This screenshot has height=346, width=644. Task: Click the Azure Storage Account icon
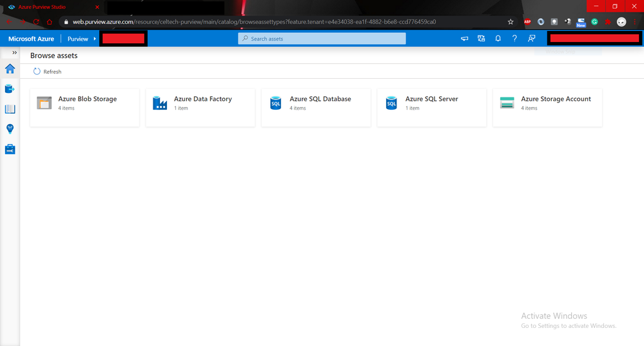click(x=507, y=103)
